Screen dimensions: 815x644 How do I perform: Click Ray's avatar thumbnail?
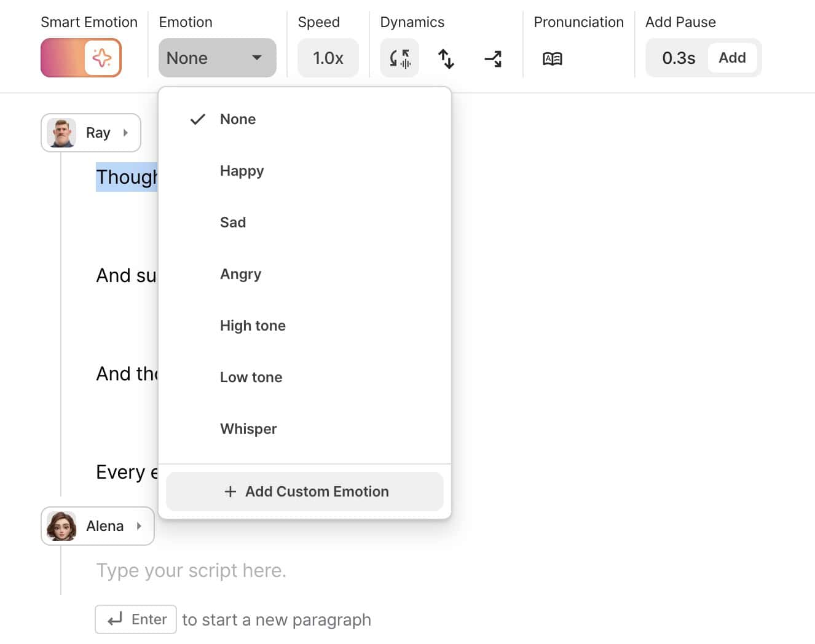pos(61,133)
